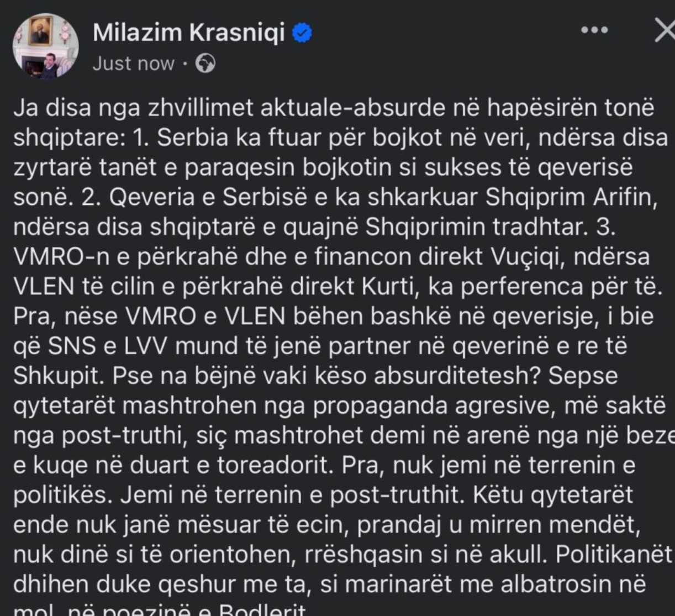Click the blue verified badge
675x616 pixels.
coord(303,34)
